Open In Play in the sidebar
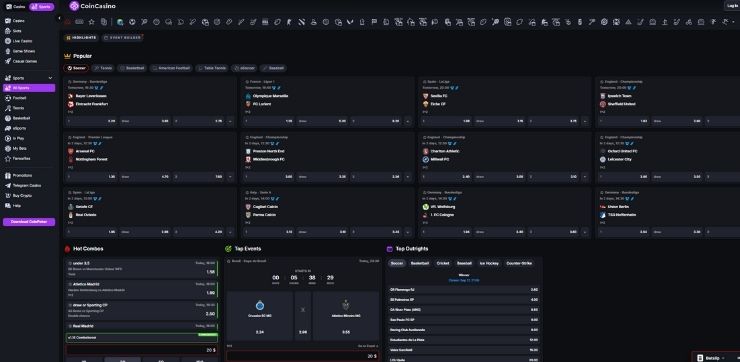The image size is (740, 362). 18,138
